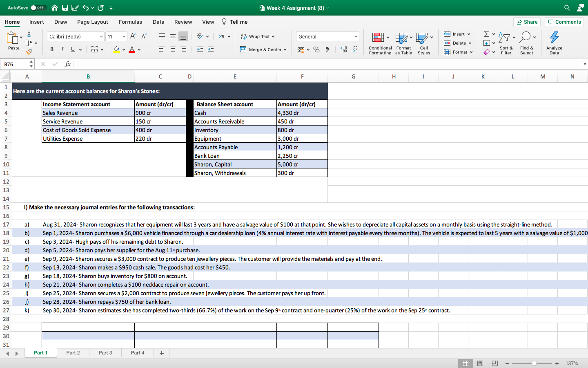Click Increase Decimal icon
588x368 pixels.
[344, 49]
